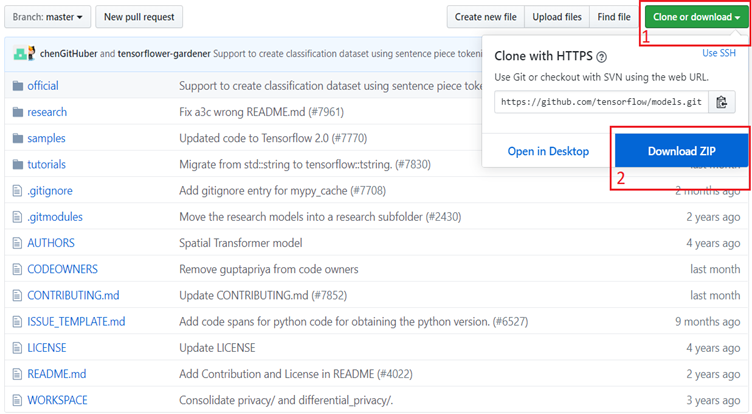Screen dimensions: 752x414
Task: Click the file icon beside LICENSE
Action: click(17, 348)
